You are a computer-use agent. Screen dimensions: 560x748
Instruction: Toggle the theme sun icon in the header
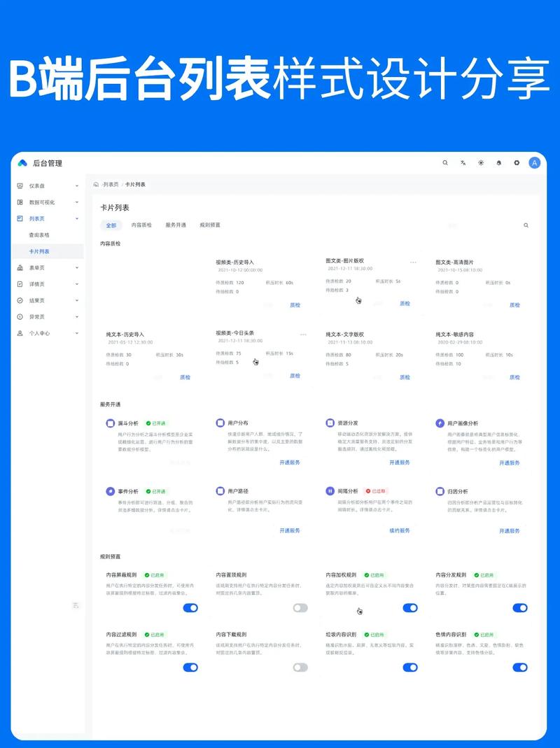tap(480, 162)
